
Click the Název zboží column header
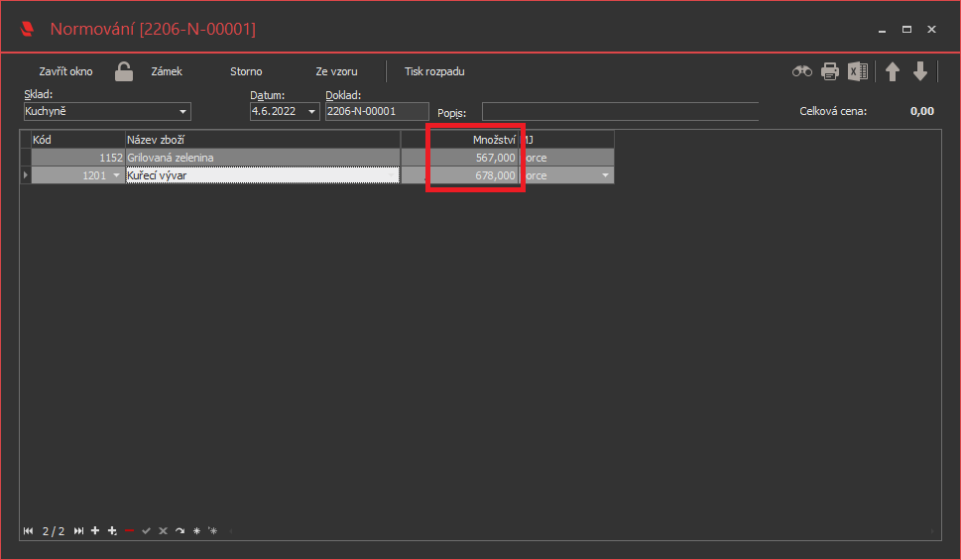263,140
